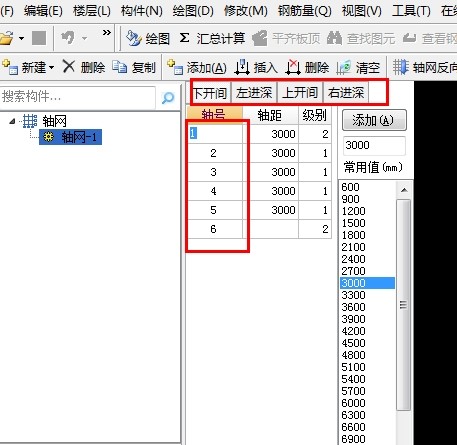457x445 pixels.
Task: Click the 删除 X icon beside 新建
Action: (69, 67)
